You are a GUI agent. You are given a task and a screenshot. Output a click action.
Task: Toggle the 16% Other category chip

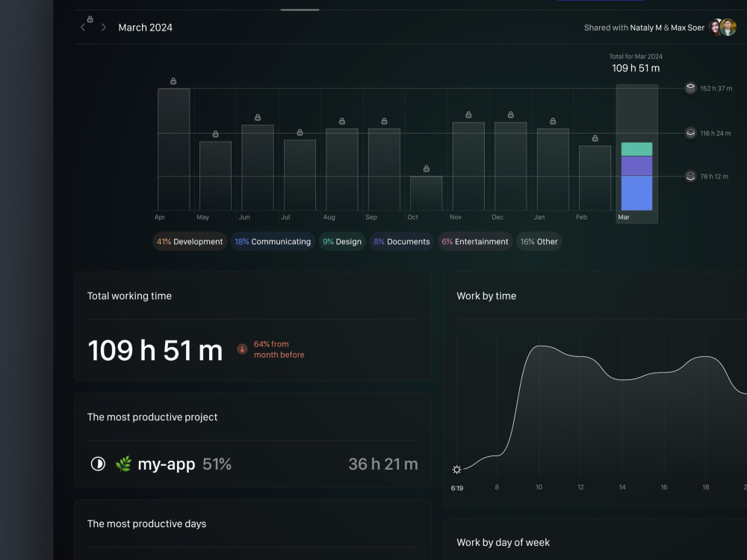[x=539, y=241]
